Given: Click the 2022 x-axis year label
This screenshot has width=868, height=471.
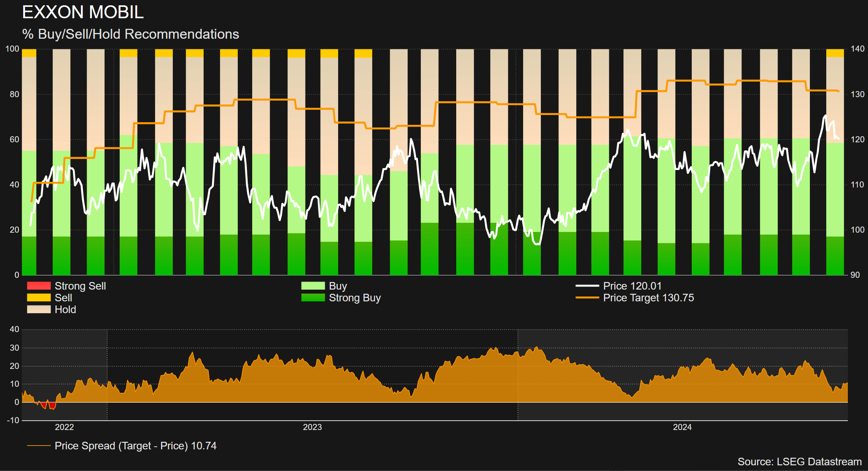Looking at the screenshot, I should (x=64, y=427).
